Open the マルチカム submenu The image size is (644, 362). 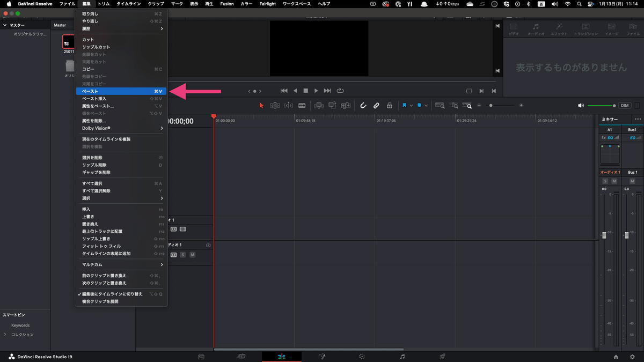[122, 264]
